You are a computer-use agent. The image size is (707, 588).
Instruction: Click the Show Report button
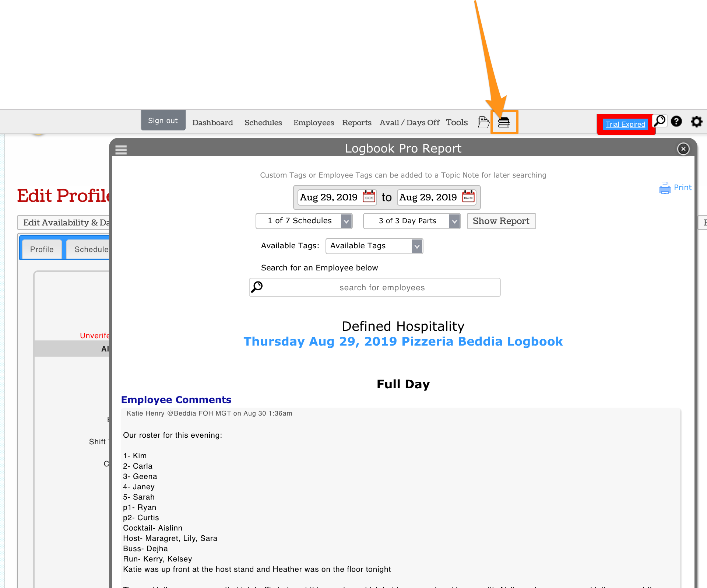pyautogui.click(x=501, y=221)
